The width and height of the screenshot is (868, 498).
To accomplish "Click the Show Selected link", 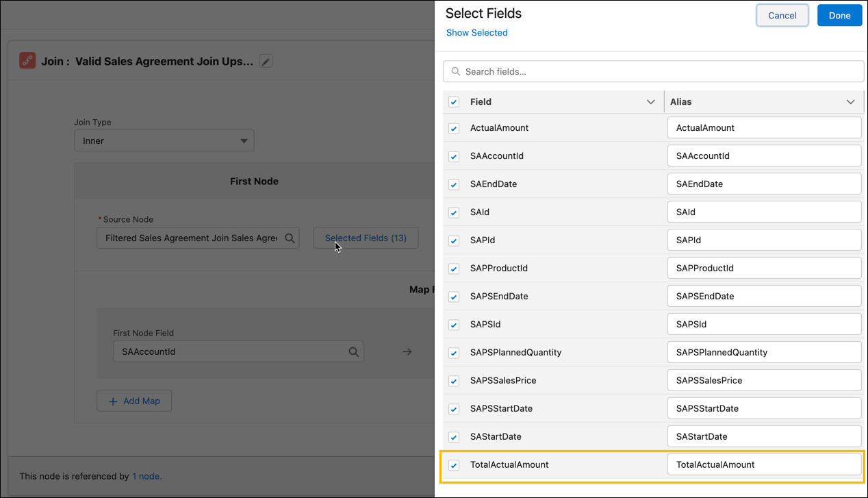I will click(x=476, y=32).
